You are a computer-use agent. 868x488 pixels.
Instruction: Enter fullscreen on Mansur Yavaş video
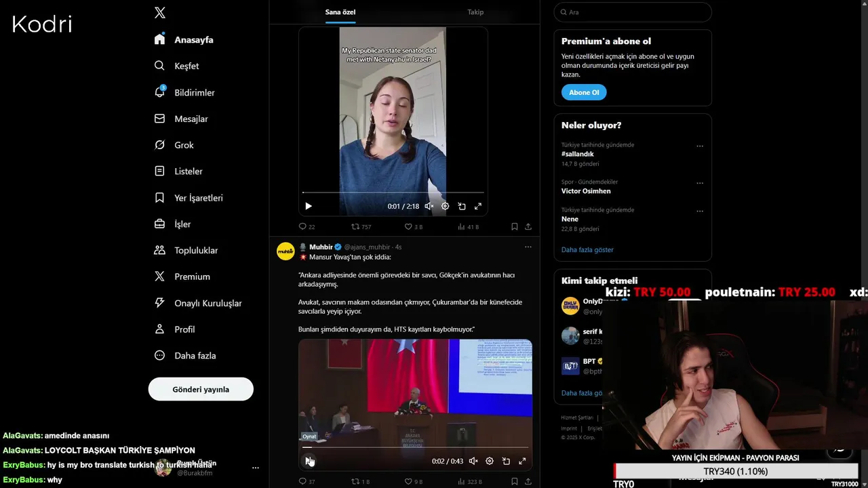(x=522, y=461)
